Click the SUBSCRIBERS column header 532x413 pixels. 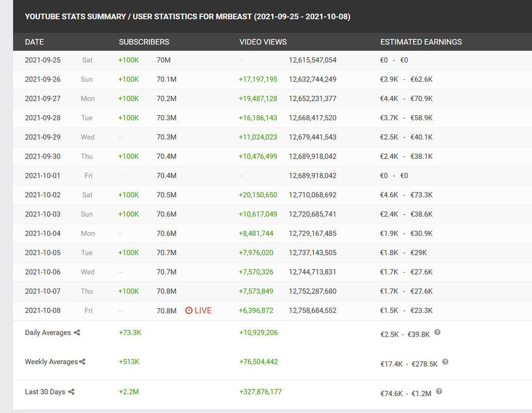tap(144, 42)
